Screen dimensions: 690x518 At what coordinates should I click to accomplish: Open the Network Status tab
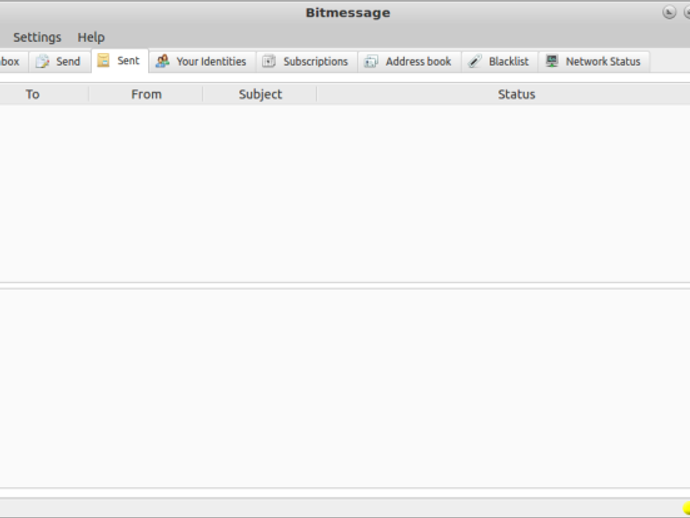(594, 61)
